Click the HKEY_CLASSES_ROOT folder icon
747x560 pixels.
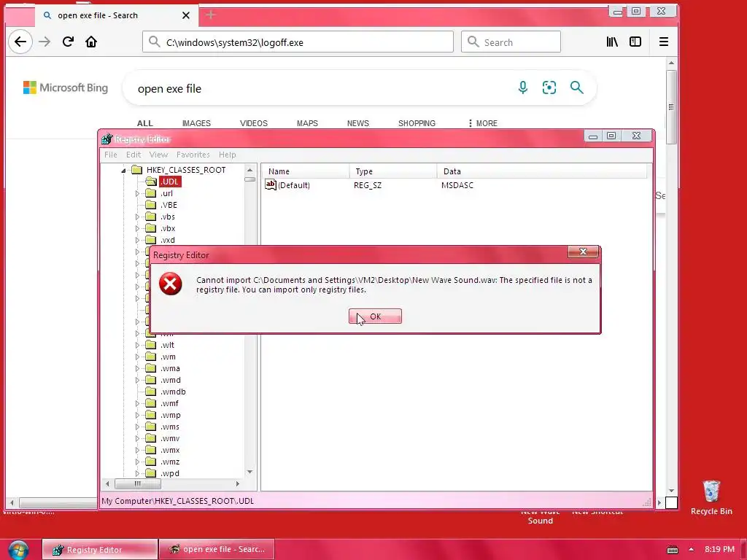137,169
